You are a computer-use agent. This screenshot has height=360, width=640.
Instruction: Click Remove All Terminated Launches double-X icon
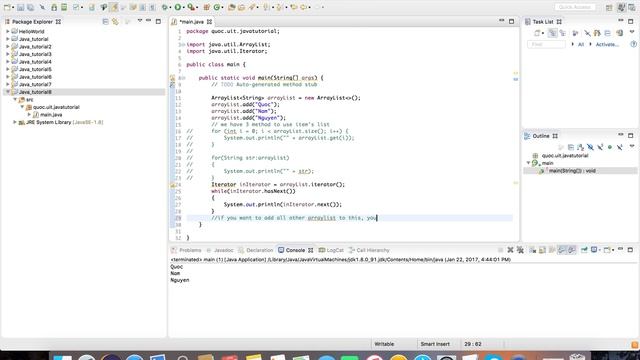coord(520,250)
